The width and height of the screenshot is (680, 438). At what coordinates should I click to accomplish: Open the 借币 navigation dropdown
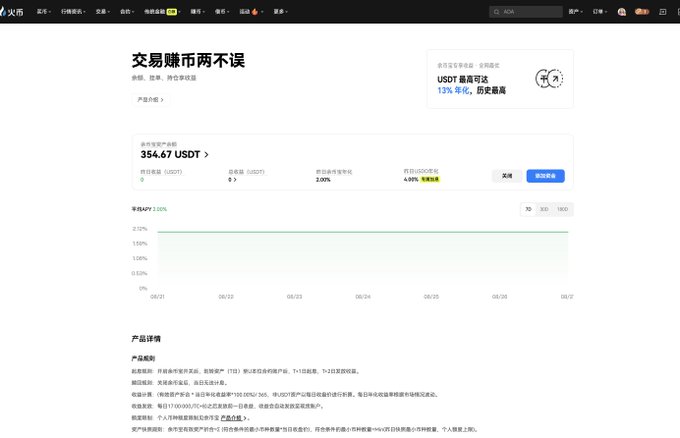[x=222, y=12]
